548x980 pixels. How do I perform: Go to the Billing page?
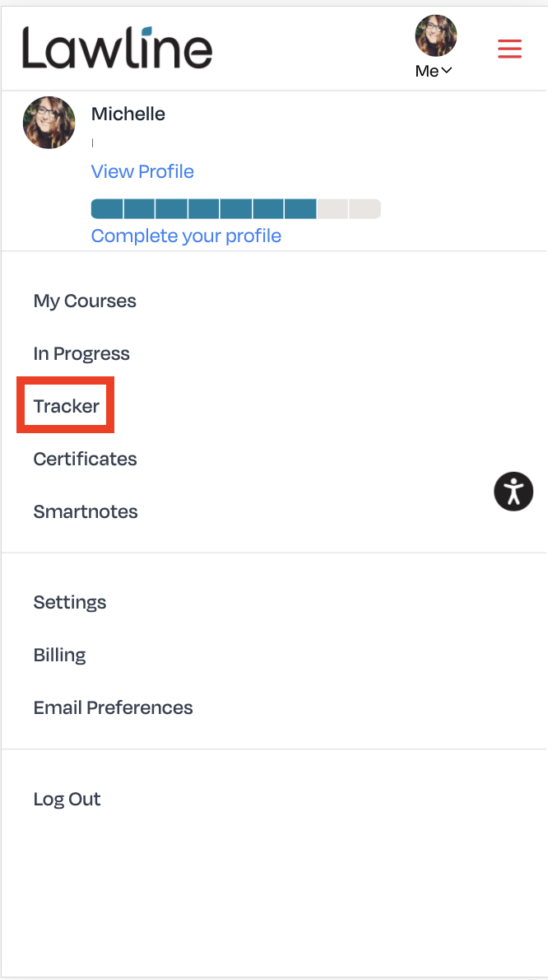(60, 655)
